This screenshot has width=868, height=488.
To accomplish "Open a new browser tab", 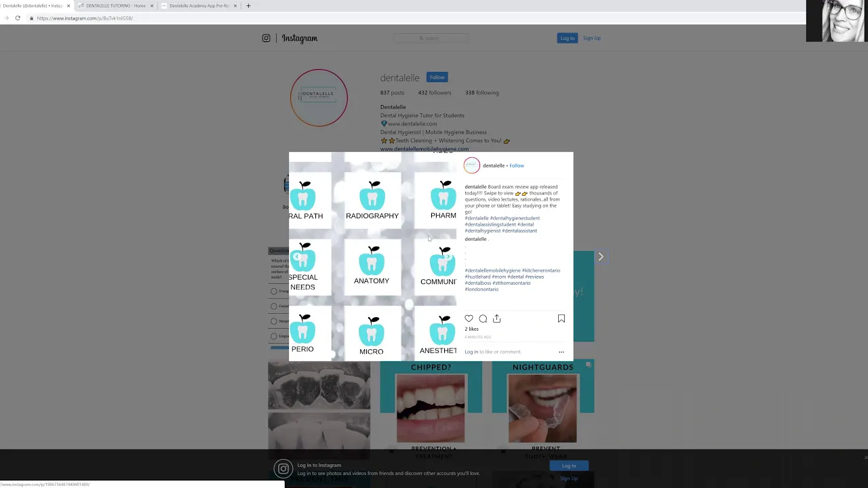I will point(248,5).
